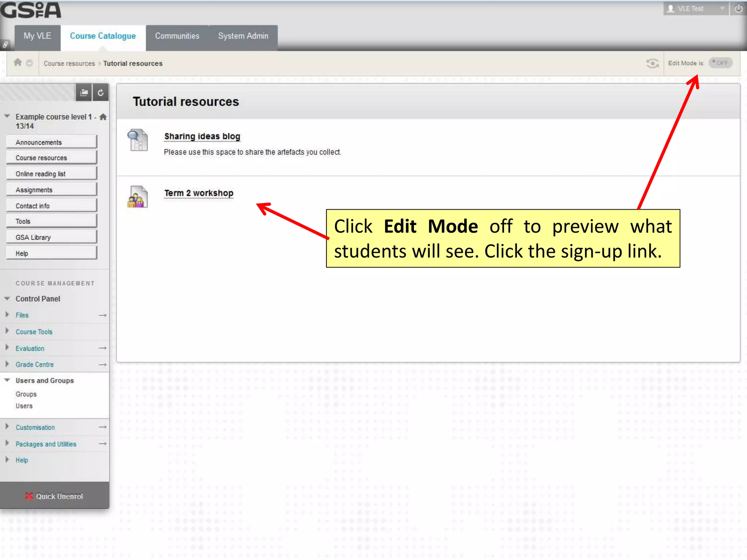This screenshot has height=560, width=747.
Task: Open Help button in course menu
Action: (x=51, y=253)
